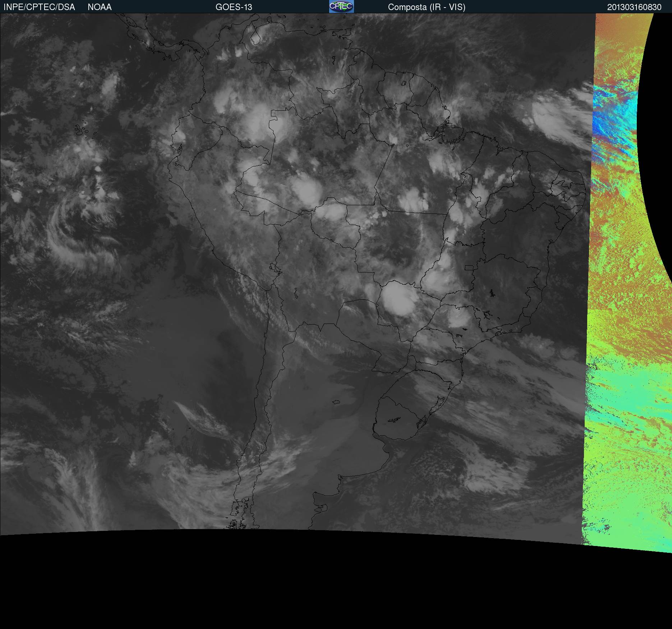The width and height of the screenshot is (672, 629).
Task: Click the Composta (IR - VIS) title
Action: coord(427,7)
